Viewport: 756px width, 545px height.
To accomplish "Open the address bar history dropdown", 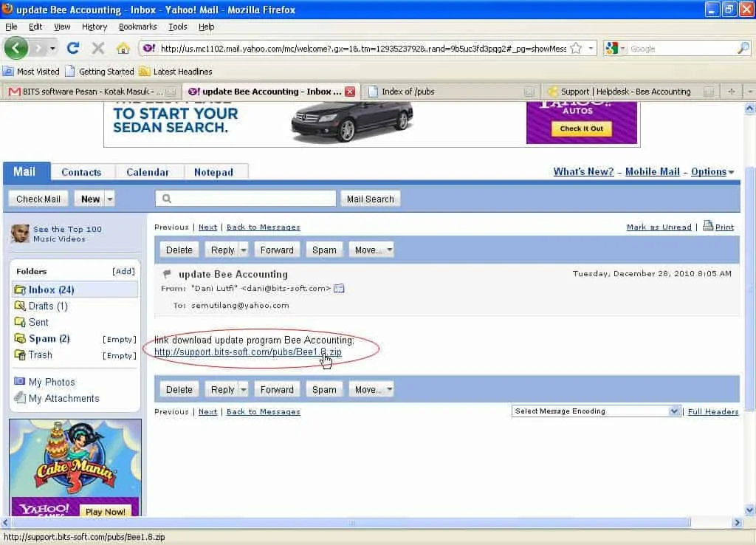I will click(591, 48).
